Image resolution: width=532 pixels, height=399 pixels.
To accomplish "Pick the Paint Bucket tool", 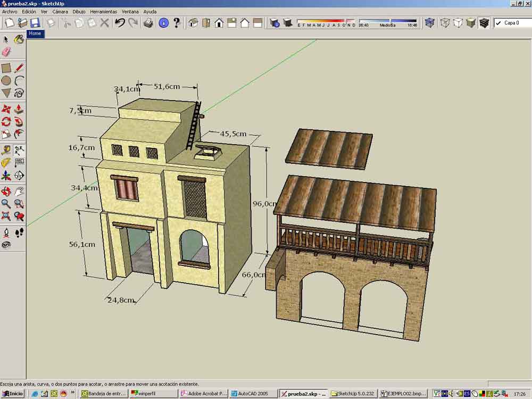I will 19,39.
